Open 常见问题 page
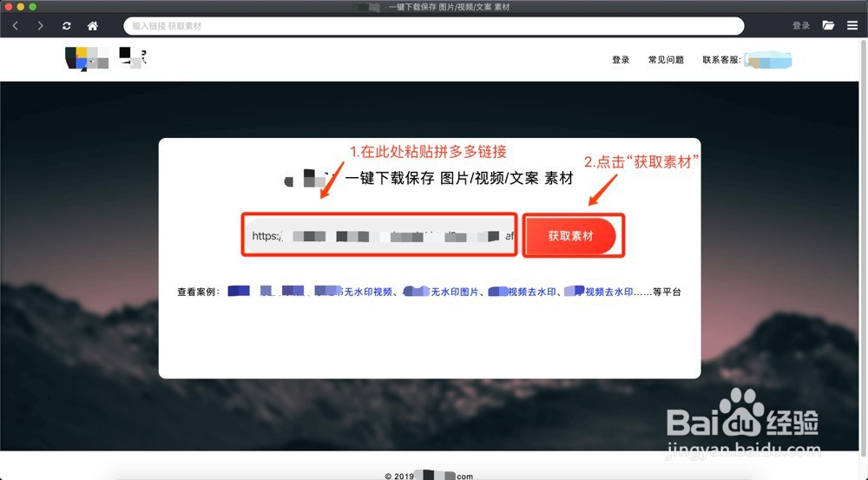Viewport: 868px width, 480px height. tap(666, 60)
